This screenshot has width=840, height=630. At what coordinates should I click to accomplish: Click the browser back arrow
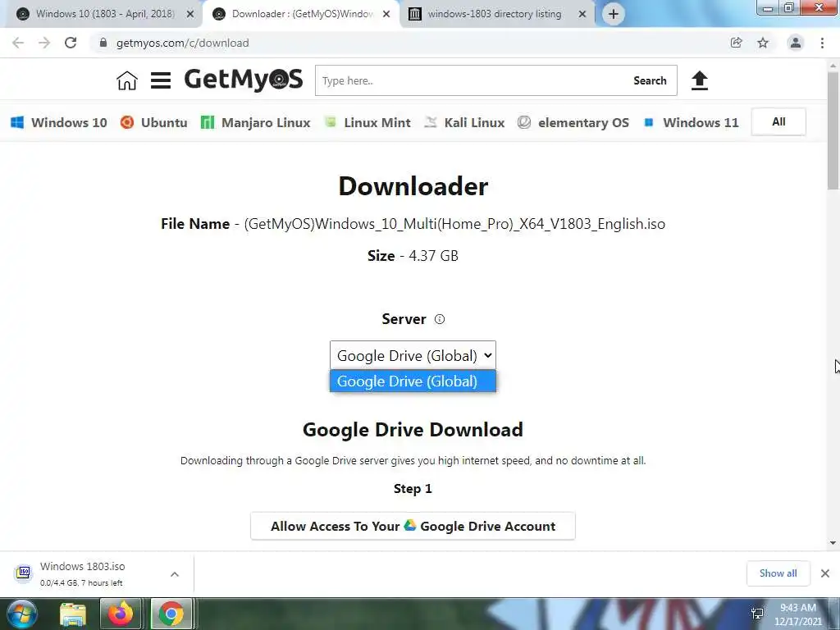pyautogui.click(x=18, y=43)
